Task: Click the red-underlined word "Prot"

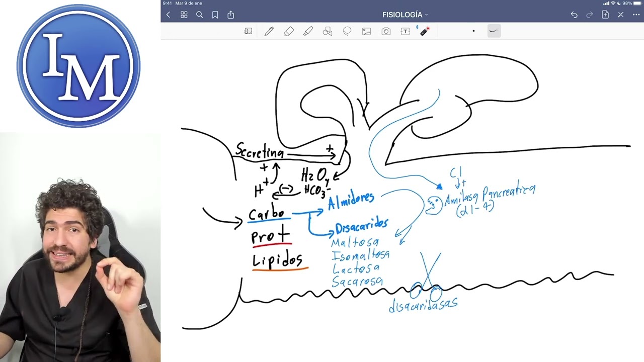Action: pyautogui.click(x=271, y=235)
